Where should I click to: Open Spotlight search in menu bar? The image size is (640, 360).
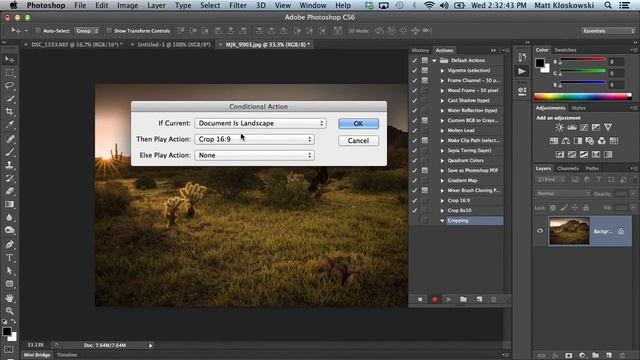pyautogui.click(x=608, y=5)
